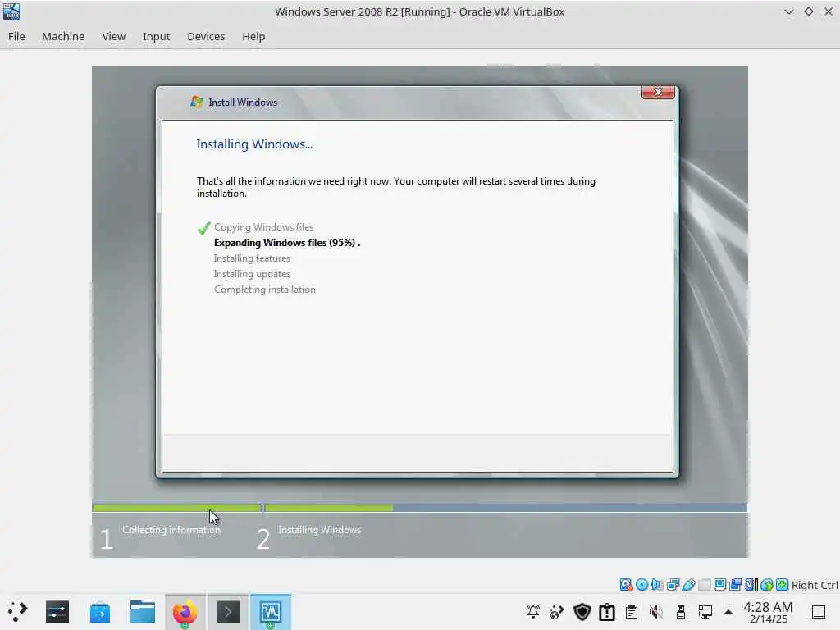This screenshot has height=630, width=840.
Task: Expand hidden system tray icons arrow
Action: pos(728,612)
